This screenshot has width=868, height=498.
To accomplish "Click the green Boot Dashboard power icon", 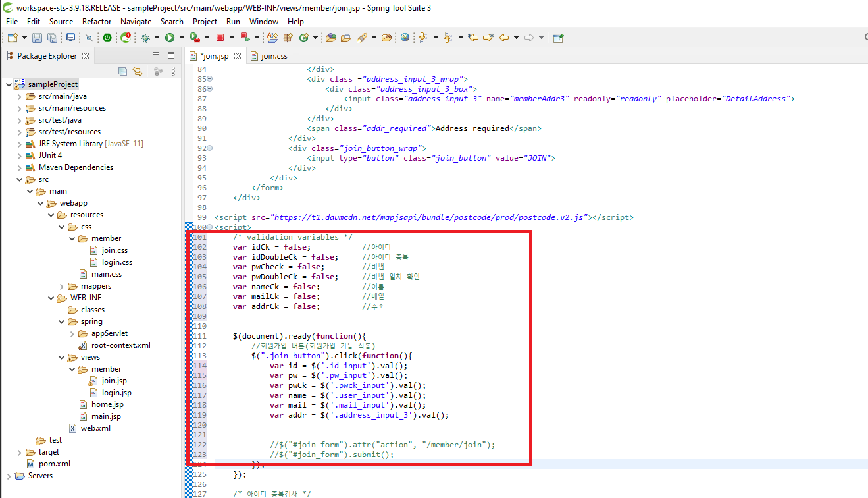I will point(107,38).
